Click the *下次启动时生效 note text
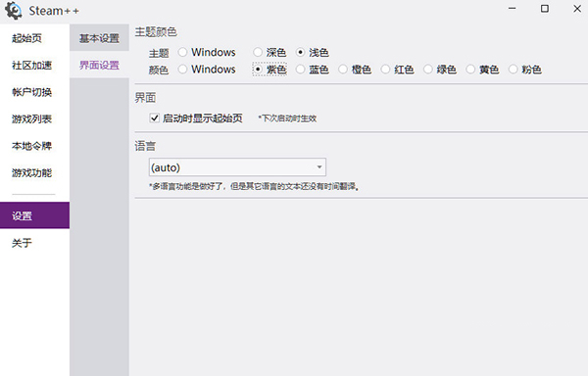Screen dimensions: 588x376 (x=287, y=118)
